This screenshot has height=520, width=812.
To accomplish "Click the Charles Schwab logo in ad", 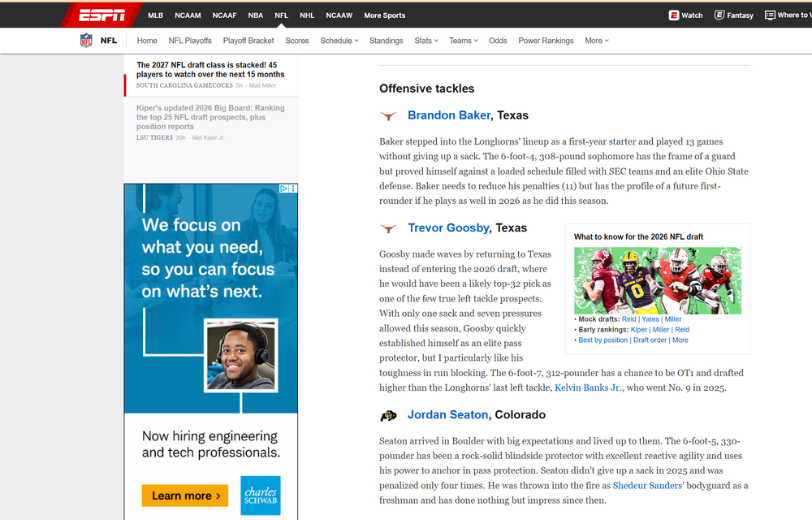I will coord(261,496).
